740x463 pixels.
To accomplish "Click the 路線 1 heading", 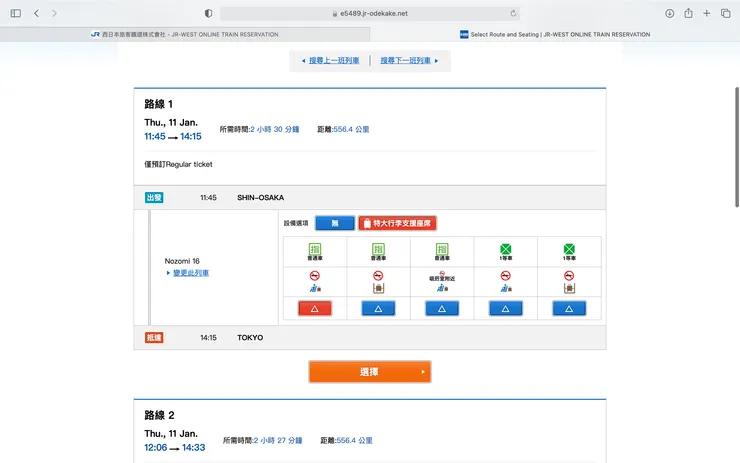I will click(159, 104).
